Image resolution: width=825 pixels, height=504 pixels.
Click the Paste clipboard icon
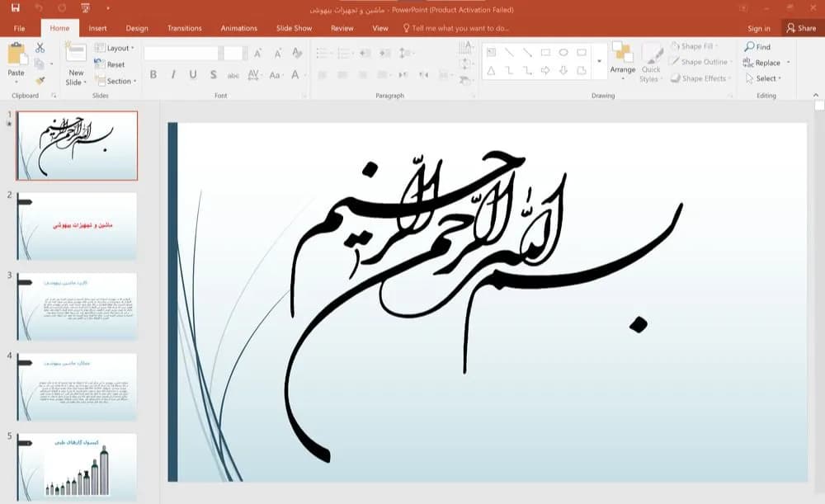point(16,53)
